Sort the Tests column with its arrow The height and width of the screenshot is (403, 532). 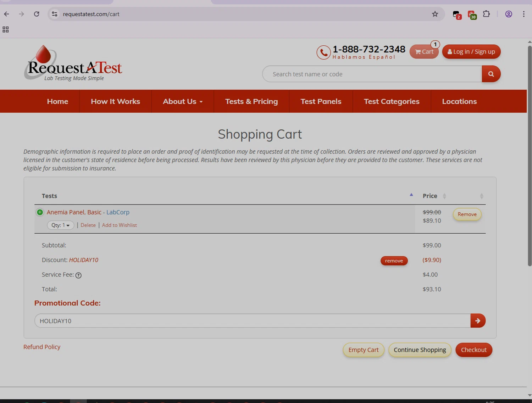click(x=411, y=195)
